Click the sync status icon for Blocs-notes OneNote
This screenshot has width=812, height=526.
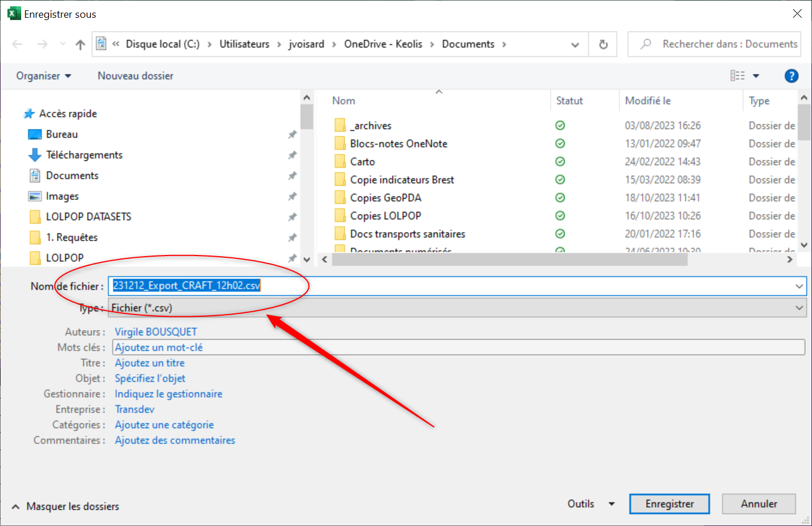[560, 143]
